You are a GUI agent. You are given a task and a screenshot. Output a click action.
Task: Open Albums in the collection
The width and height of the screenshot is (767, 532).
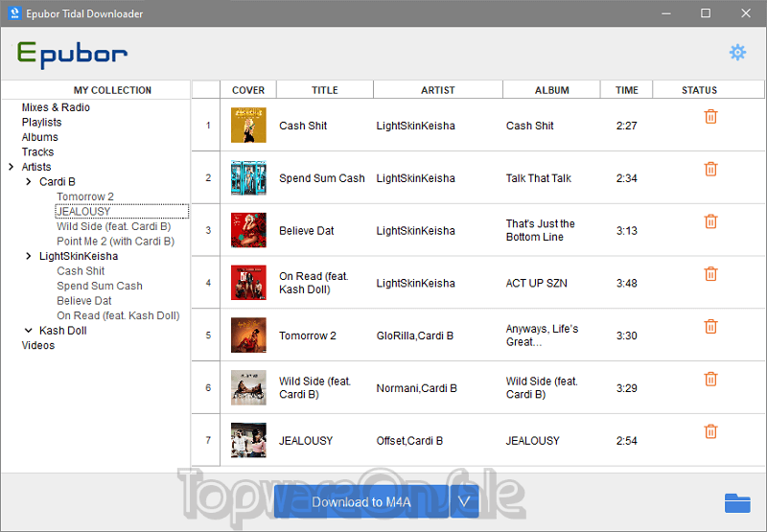click(39, 137)
